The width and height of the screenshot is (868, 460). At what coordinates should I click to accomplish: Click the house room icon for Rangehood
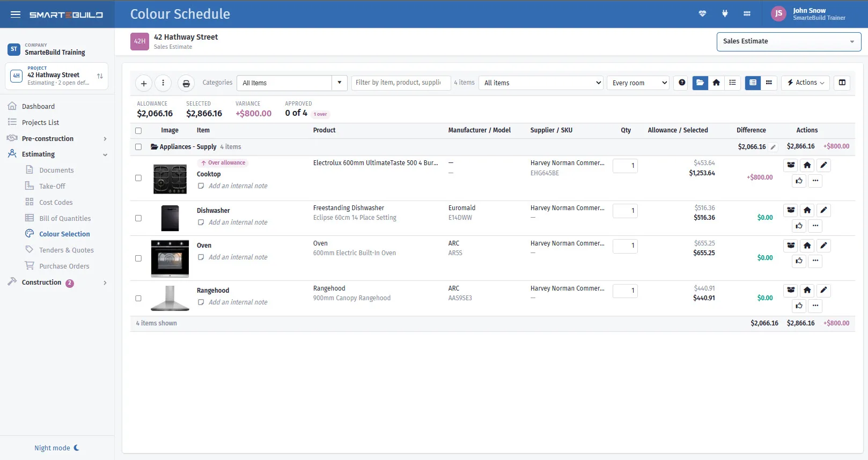pos(807,290)
